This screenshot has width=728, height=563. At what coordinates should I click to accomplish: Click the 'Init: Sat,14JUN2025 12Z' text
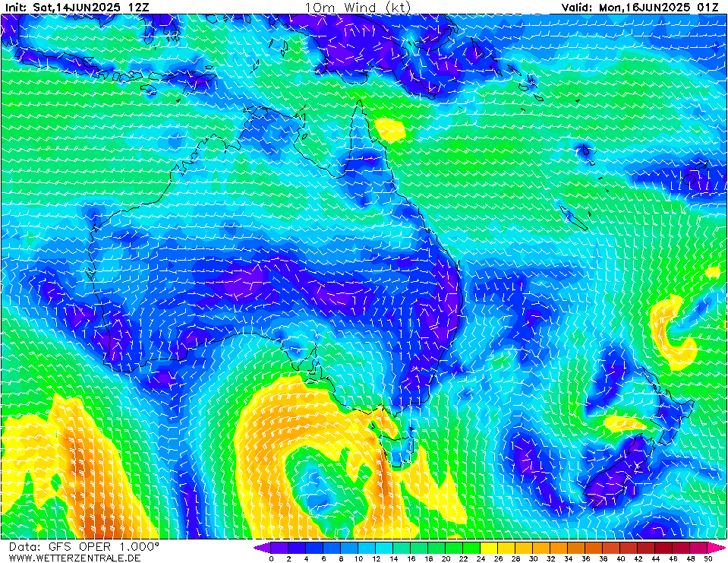click(77, 8)
